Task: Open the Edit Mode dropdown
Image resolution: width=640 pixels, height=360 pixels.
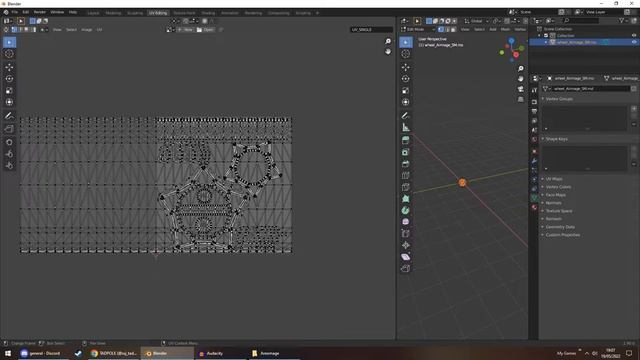Action: click(x=418, y=29)
